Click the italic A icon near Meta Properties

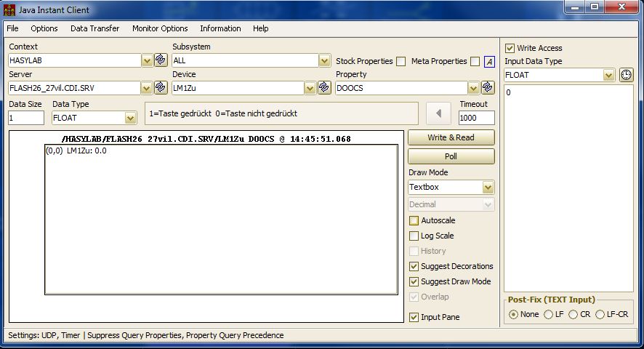pyautogui.click(x=489, y=62)
